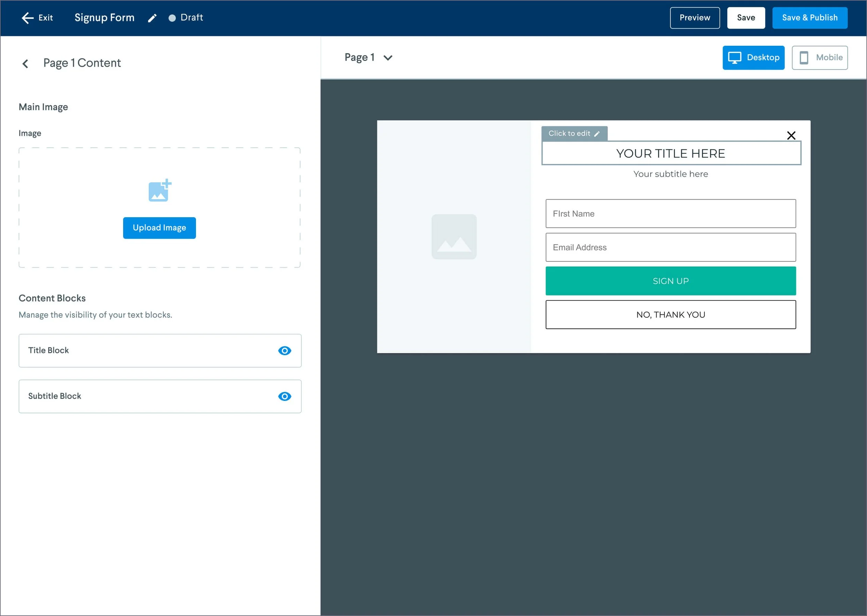Click the Preview button

694,18
